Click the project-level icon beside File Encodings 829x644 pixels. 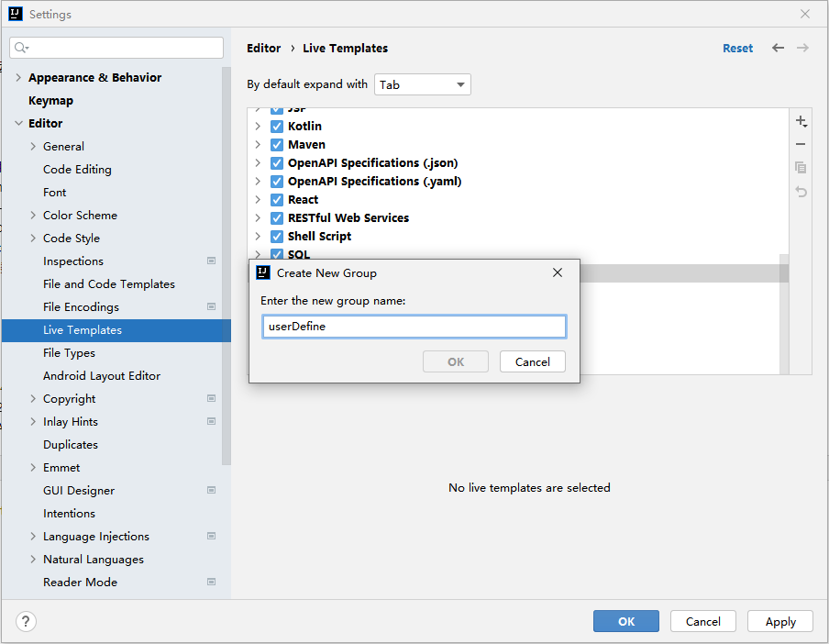click(x=212, y=306)
